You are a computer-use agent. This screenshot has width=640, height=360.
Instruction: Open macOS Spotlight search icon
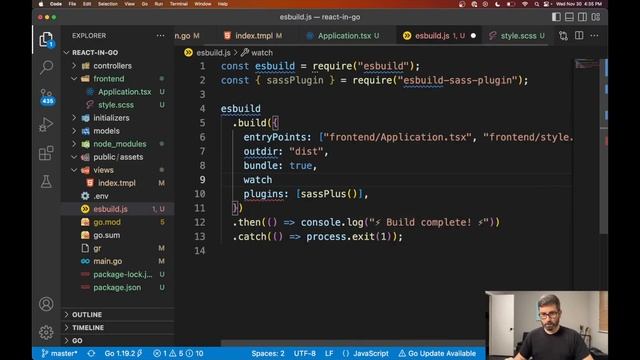pos(536,4)
